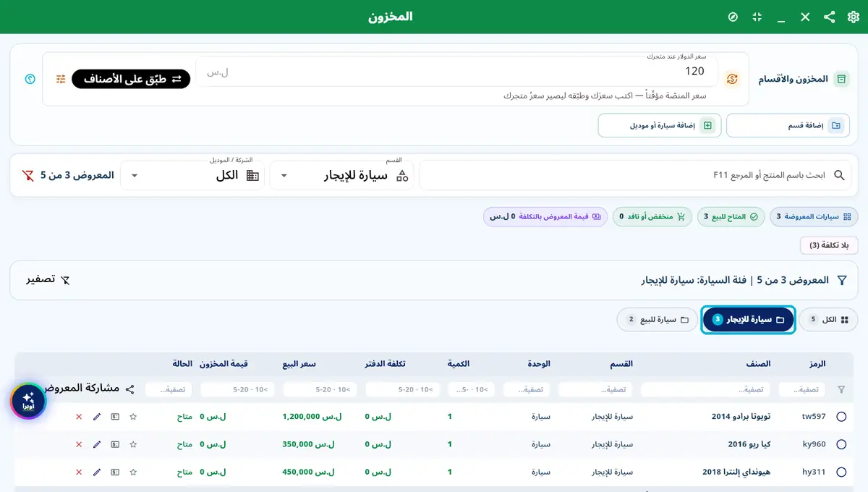Open the compass icon in the header
868x492 pixels.
click(733, 17)
